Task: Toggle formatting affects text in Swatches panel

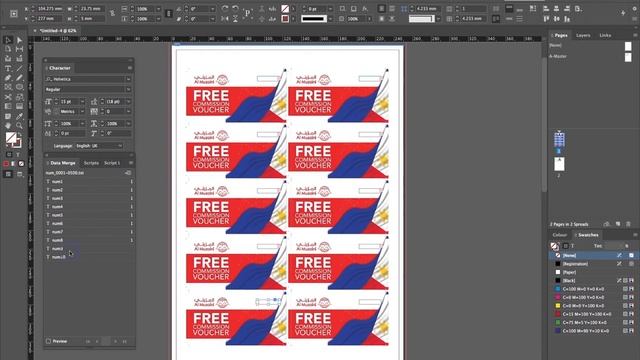Action: point(572,246)
